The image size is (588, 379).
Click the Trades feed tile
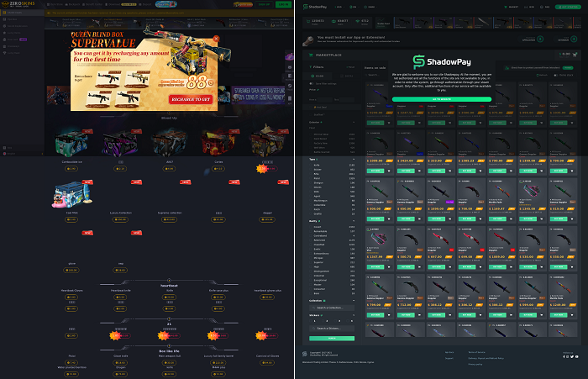tap(383, 24)
